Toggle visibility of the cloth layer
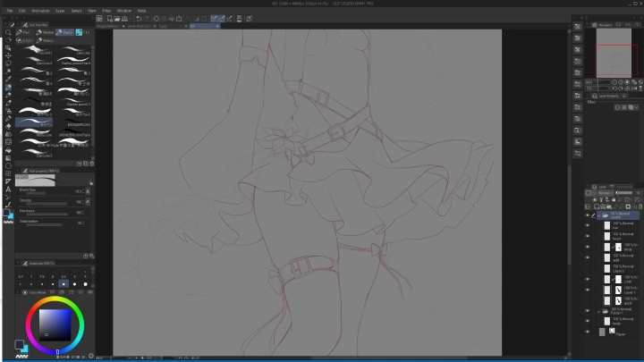Screen dimensions: 644x362 click(587, 279)
